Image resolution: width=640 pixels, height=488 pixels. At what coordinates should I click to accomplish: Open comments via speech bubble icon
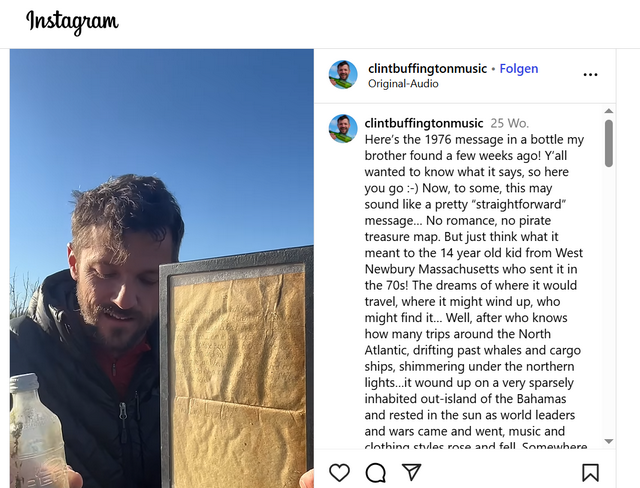coord(376,472)
